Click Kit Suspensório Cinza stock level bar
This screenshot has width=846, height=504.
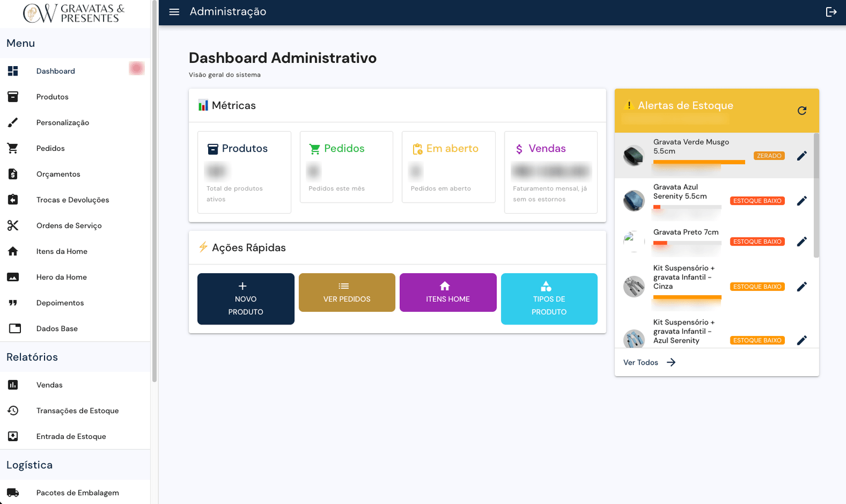pyautogui.click(x=687, y=297)
